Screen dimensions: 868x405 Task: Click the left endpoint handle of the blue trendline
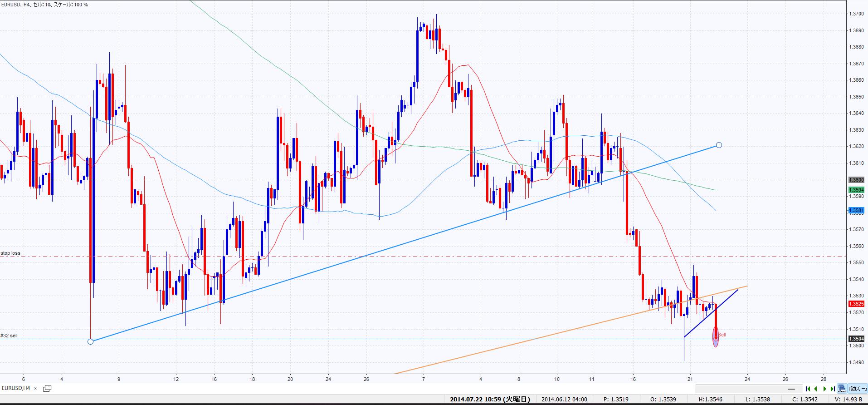pyautogui.click(x=90, y=341)
